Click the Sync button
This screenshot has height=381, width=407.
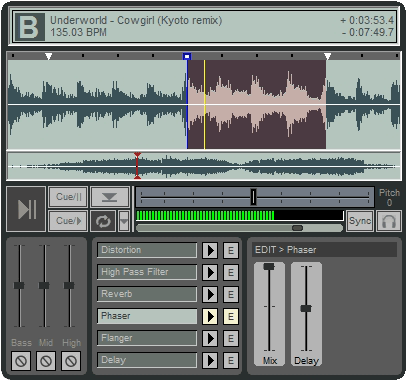tap(360, 221)
